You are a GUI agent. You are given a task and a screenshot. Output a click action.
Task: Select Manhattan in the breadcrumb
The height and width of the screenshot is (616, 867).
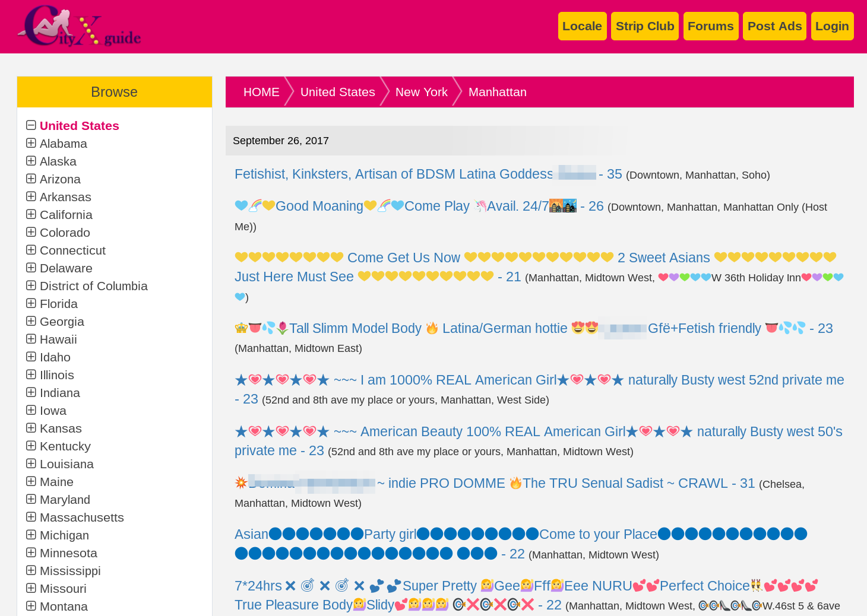pos(498,92)
